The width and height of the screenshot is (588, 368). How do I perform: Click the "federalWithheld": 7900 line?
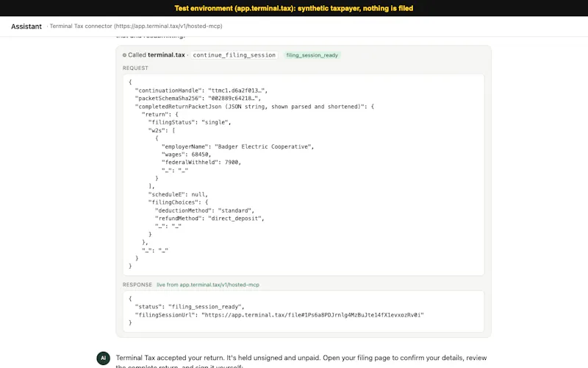[x=201, y=162]
